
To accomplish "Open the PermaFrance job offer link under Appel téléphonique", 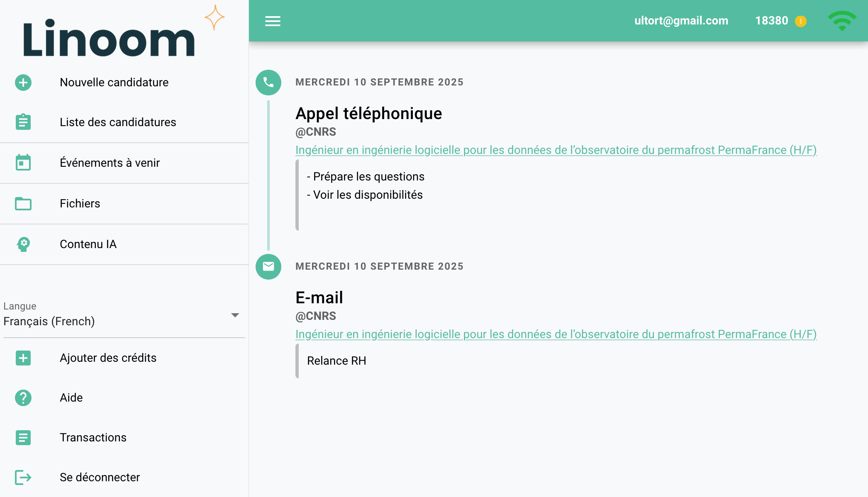I will [x=556, y=150].
